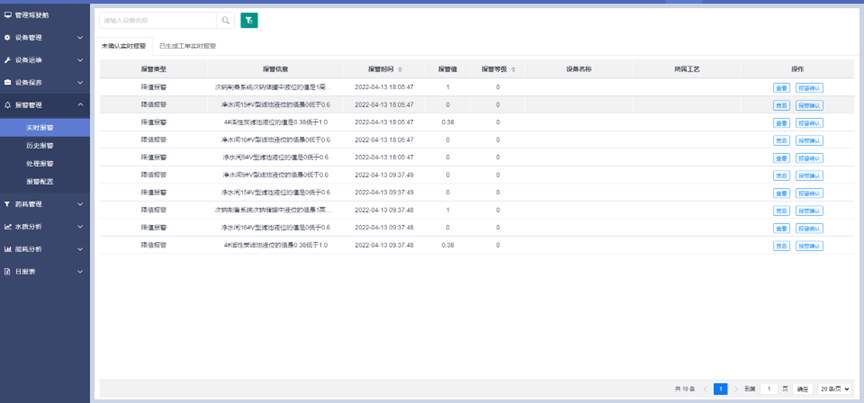Screen dimensions: 864x403
Task: Click 报警确认 for 净水间16#V型 18:05:47 alarm
Action: coord(809,141)
